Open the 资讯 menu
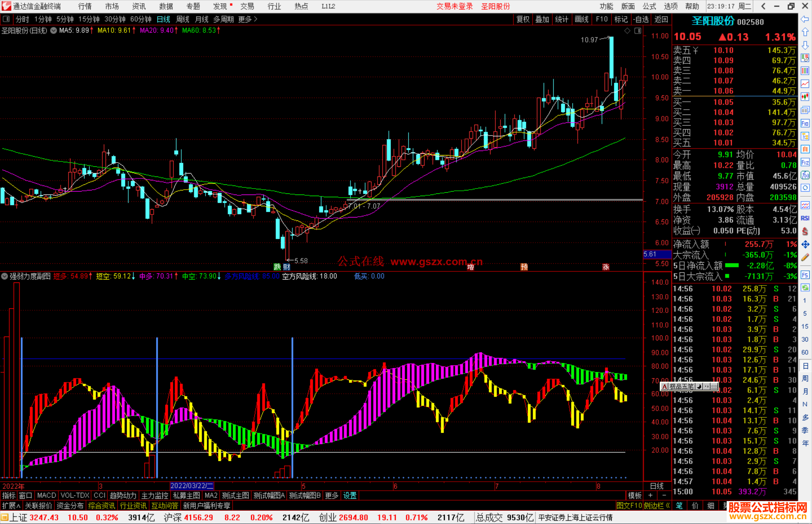Image resolution: width=812 pixels, height=524 pixels. [139, 6]
